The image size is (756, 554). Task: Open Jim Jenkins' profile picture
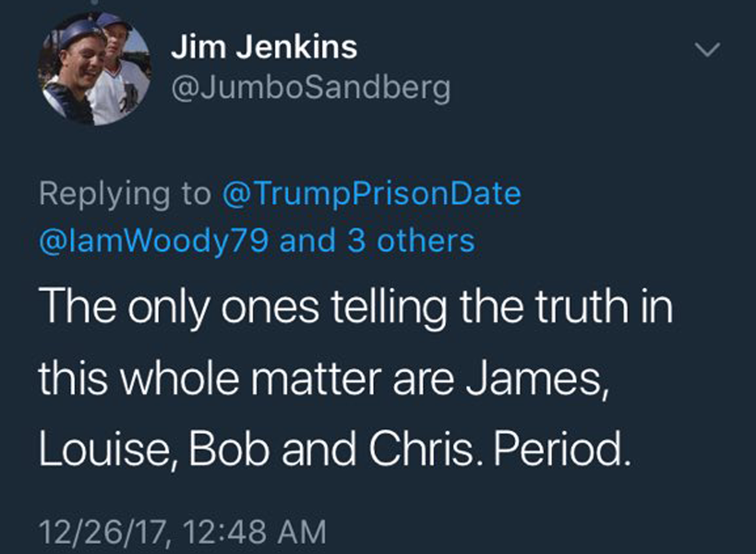pyautogui.click(x=95, y=69)
